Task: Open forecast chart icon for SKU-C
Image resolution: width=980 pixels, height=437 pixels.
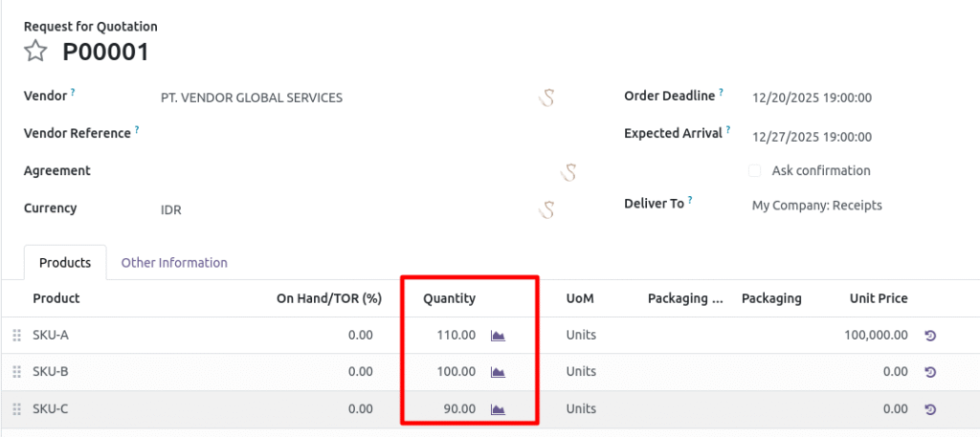Action: tap(497, 409)
